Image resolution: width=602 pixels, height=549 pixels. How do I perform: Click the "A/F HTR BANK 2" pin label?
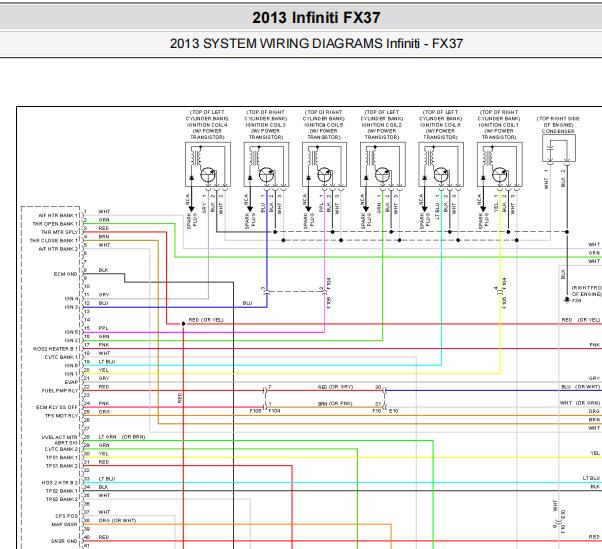[58, 249]
